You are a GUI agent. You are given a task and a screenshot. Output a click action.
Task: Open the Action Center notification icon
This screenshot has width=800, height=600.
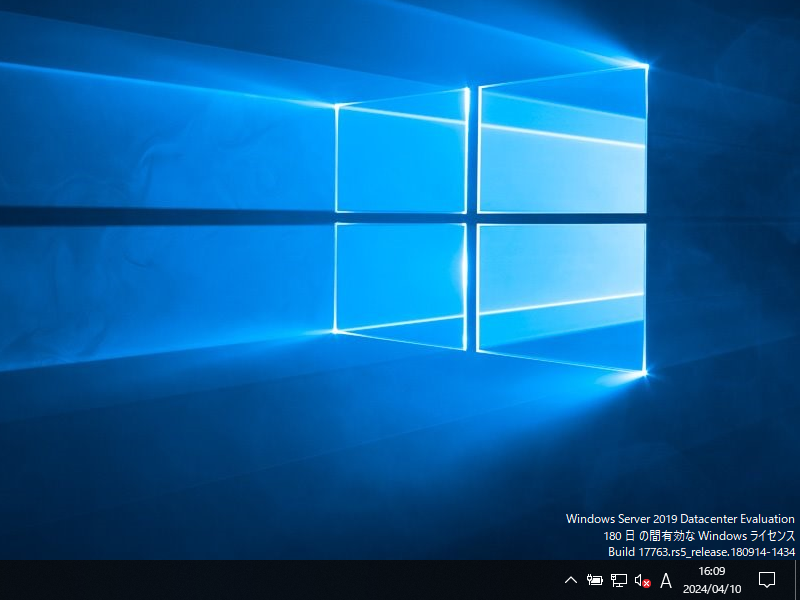tap(767, 580)
